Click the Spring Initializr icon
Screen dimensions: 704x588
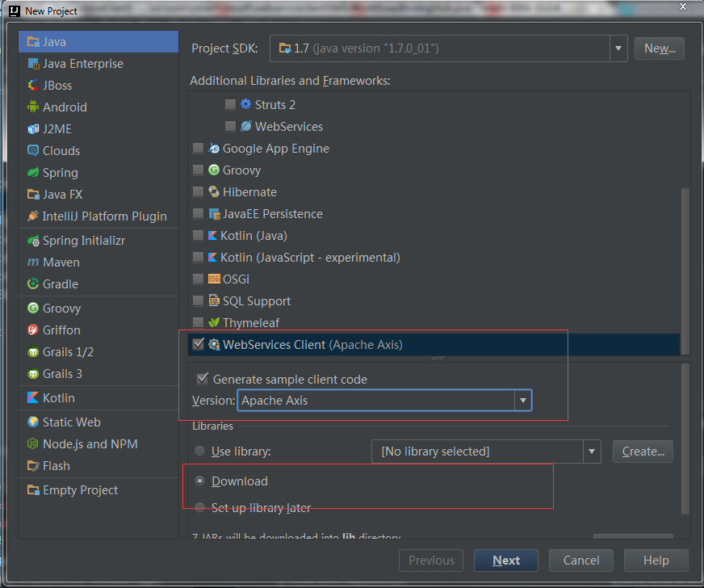33,241
